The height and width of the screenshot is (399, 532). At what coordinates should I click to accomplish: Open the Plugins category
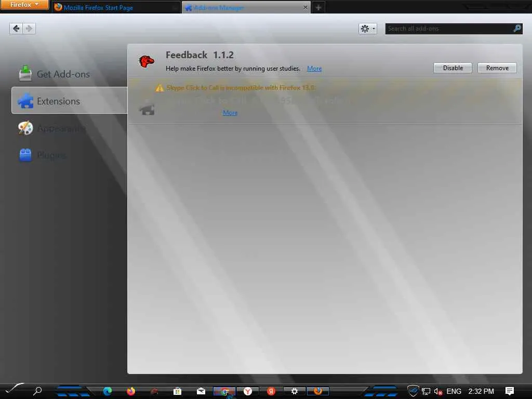point(70,155)
